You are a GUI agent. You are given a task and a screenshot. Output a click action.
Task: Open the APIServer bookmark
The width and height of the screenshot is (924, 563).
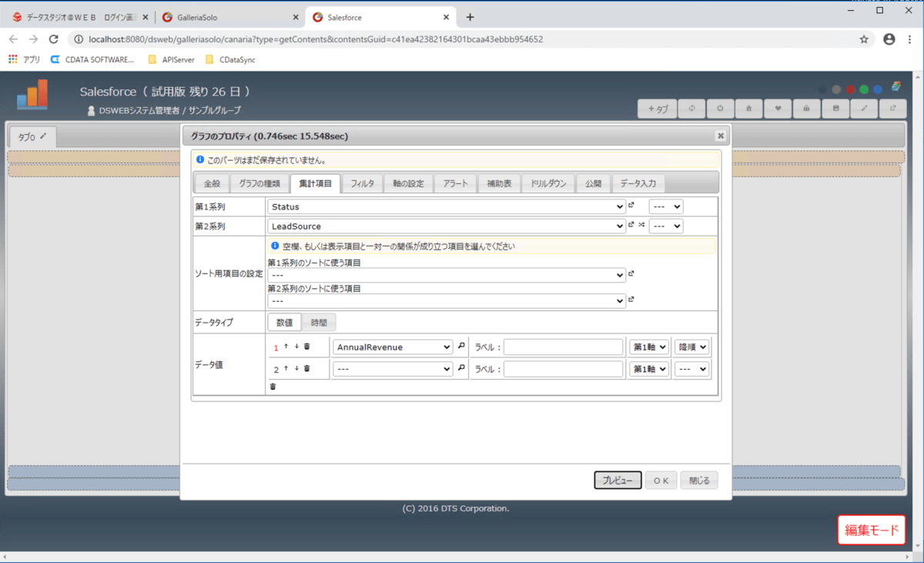click(171, 59)
